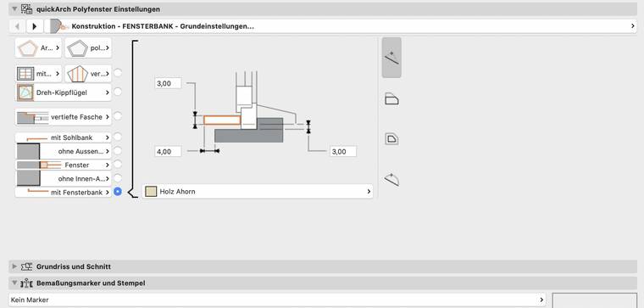Open the Dreh-Kippflügel sash type option
The height and width of the screenshot is (308, 644).
(64, 92)
